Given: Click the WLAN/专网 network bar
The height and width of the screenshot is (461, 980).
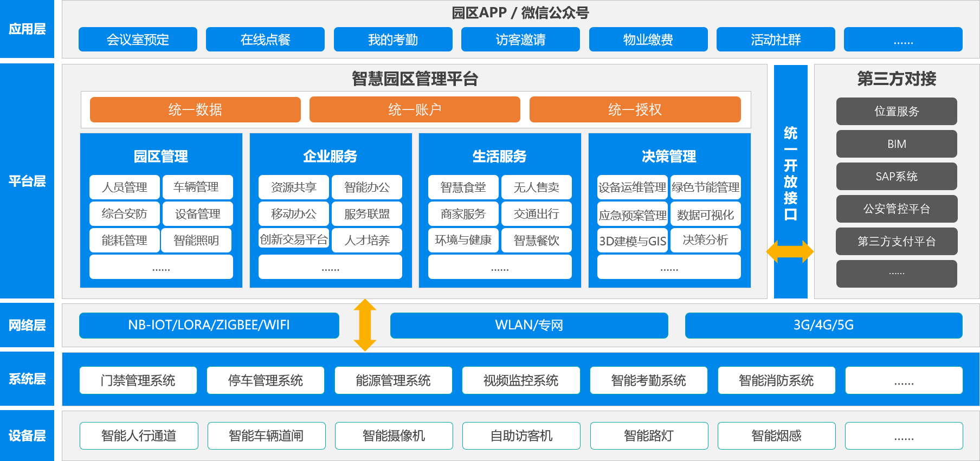Looking at the screenshot, I should (529, 325).
